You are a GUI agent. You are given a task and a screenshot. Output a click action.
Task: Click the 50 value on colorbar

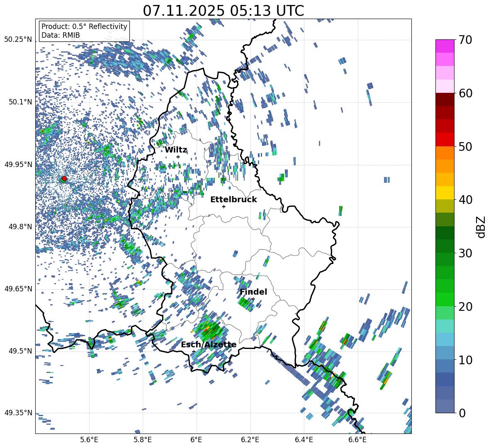tap(465, 147)
